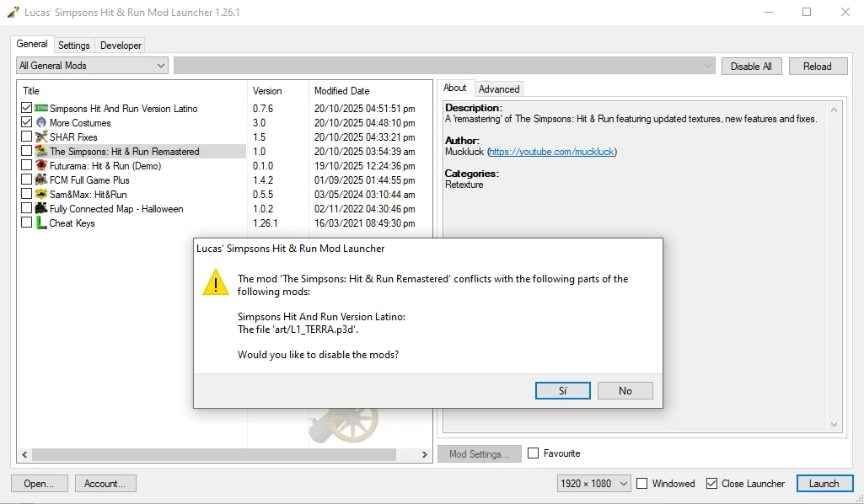Screen dimensions: 864x504
Task: Click the More Costumes mod icon
Action: pyautogui.click(x=41, y=123)
